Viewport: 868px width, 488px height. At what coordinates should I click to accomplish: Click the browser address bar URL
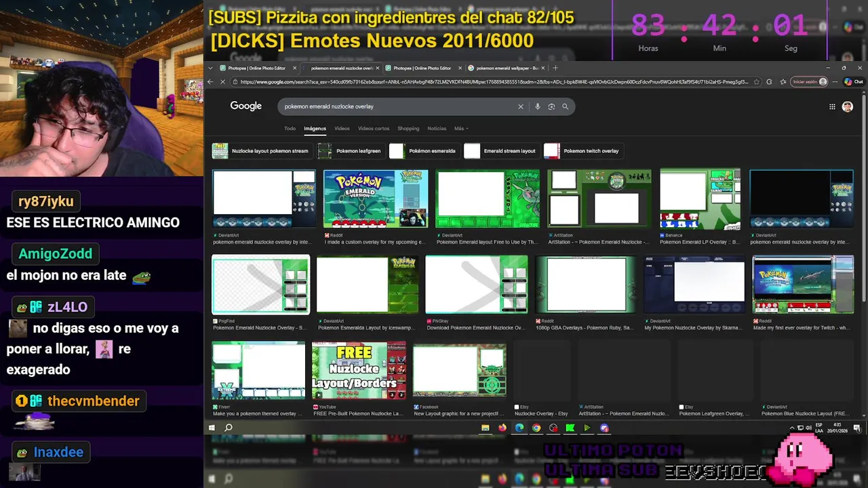(494, 81)
